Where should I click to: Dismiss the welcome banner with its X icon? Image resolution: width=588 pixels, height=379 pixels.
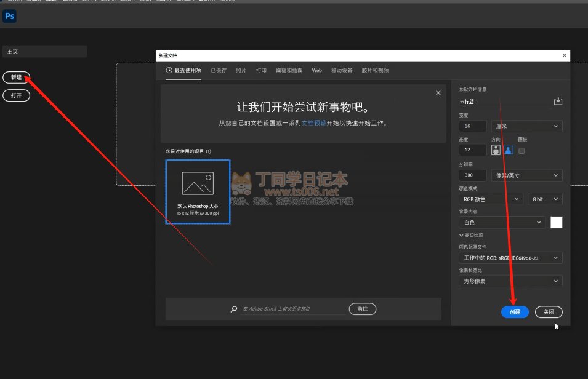click(x=438, y=93)
